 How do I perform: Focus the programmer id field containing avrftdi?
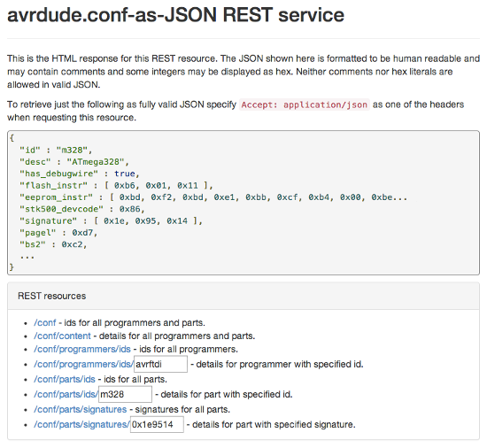coord(160,364)
